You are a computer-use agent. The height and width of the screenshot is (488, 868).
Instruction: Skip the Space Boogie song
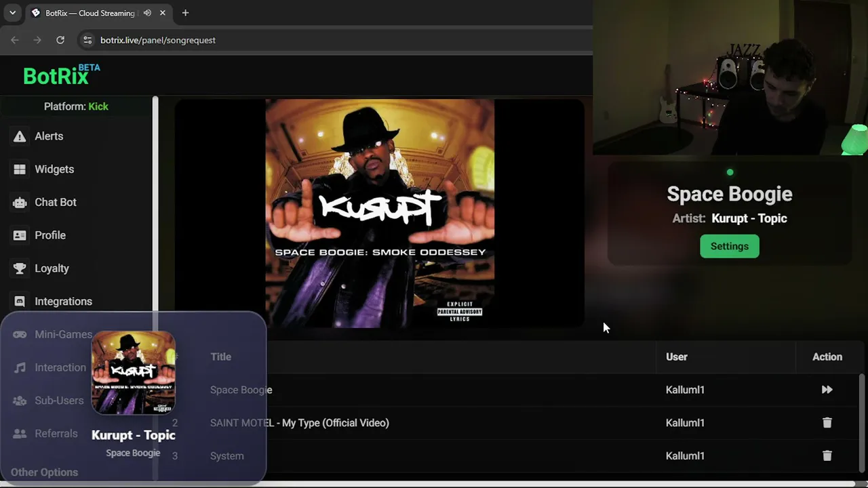pyautogui.click(x=827, y=390)
